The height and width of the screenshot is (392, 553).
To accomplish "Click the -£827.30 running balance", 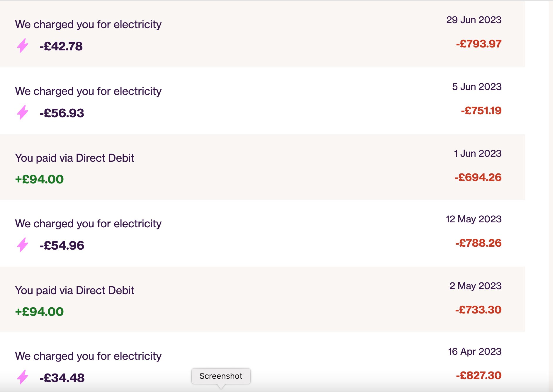I will click(x=479, y=376).
